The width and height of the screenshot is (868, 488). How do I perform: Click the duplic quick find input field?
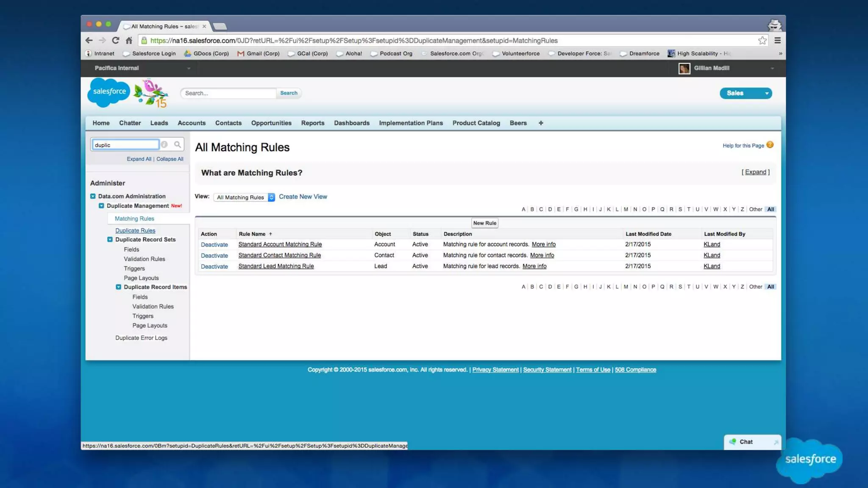click(x=125, y=145)
